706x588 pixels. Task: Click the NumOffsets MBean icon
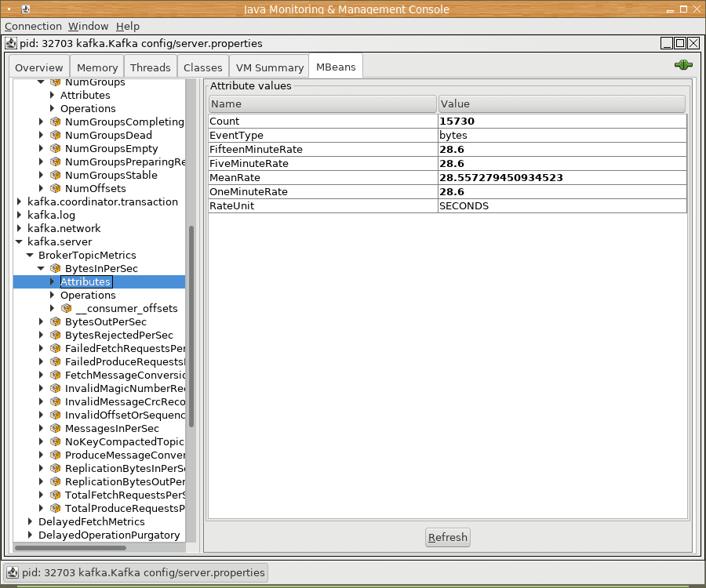point(56,188)
